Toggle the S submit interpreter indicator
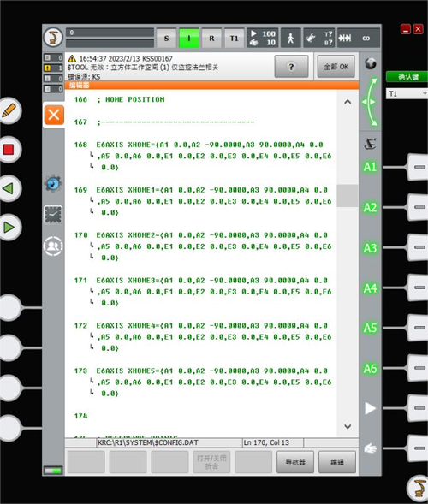 166,38
